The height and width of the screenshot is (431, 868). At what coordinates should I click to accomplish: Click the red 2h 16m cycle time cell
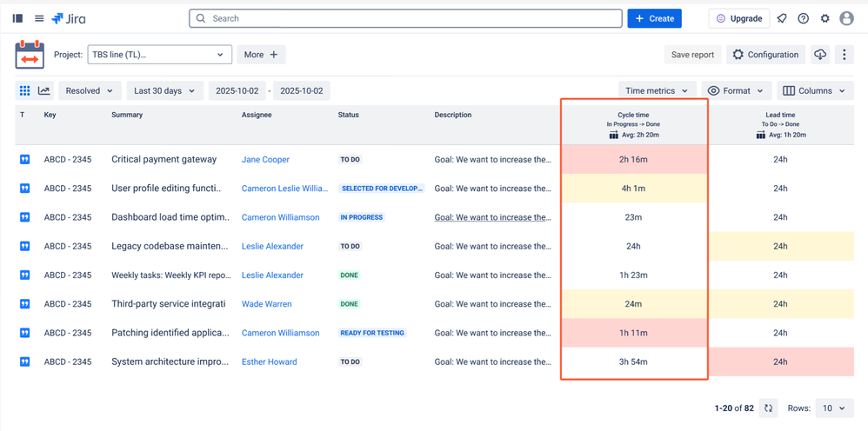click(633, 160)
